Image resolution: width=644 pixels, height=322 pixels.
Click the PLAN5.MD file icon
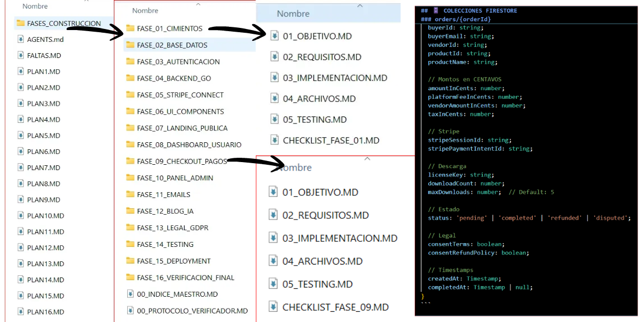[x=20, y=135]
